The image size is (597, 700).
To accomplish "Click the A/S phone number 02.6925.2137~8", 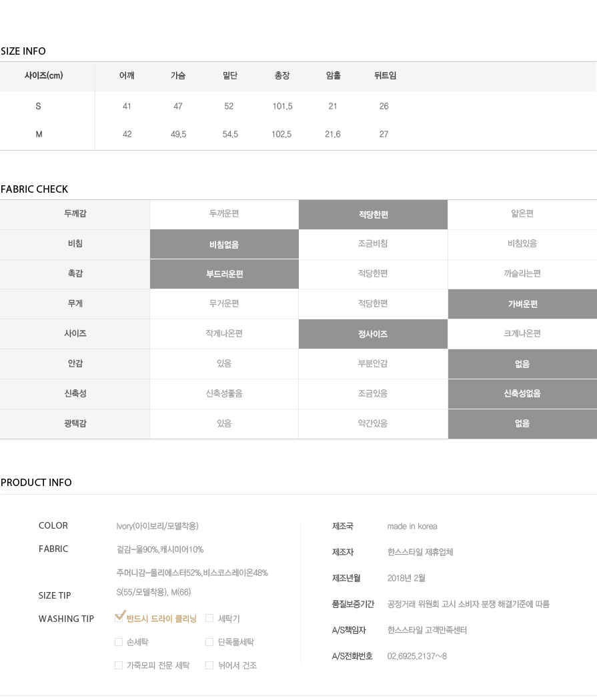I will (x=417, y=656).
